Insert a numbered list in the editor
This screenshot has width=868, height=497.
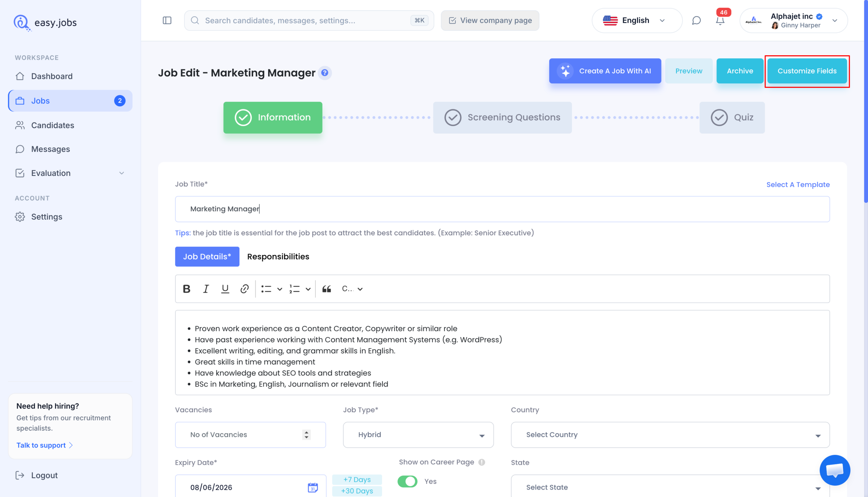coord(295,289)
